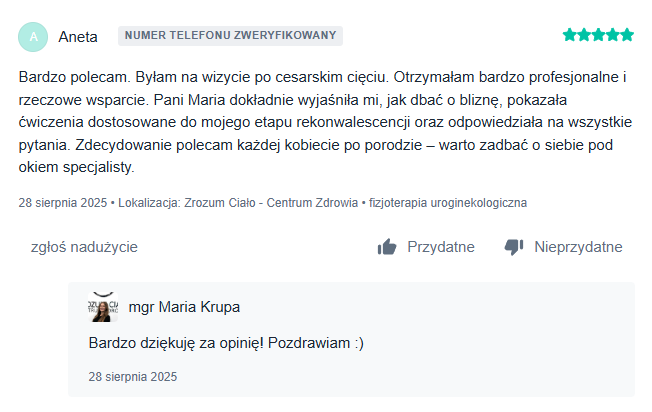Screen dimensions: 652x412
Task: Click the reply text Bardzo dziękuję za opinię
Action: coord(226,344)
